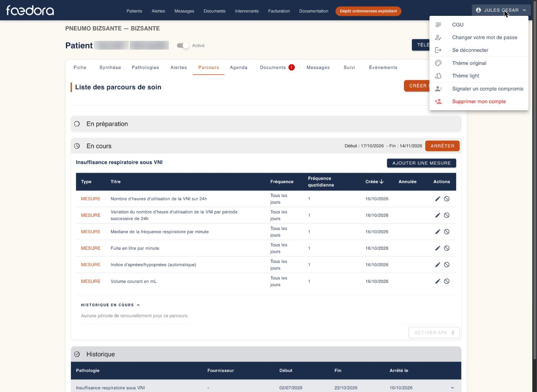
Task: Open the Synthèse tab
Action: [x=110, y=68]
